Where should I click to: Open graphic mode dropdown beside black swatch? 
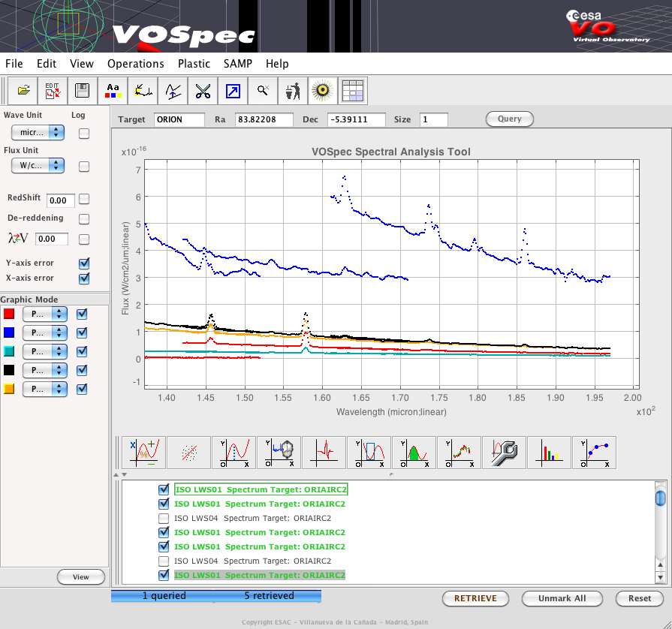[45, 370]
